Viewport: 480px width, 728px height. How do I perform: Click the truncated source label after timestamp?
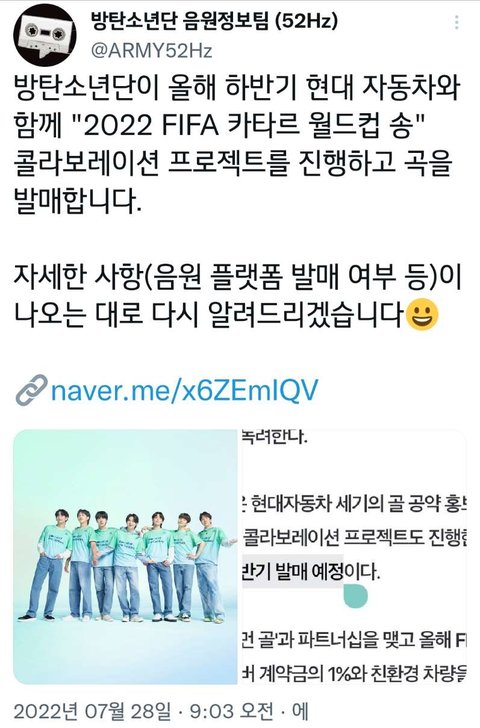(300, 711)
